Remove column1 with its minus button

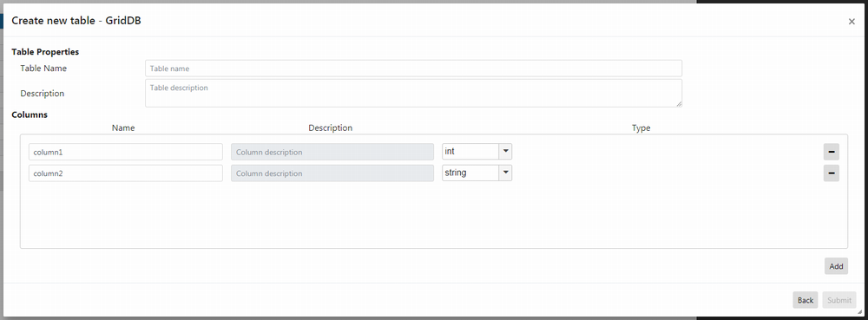831,152
